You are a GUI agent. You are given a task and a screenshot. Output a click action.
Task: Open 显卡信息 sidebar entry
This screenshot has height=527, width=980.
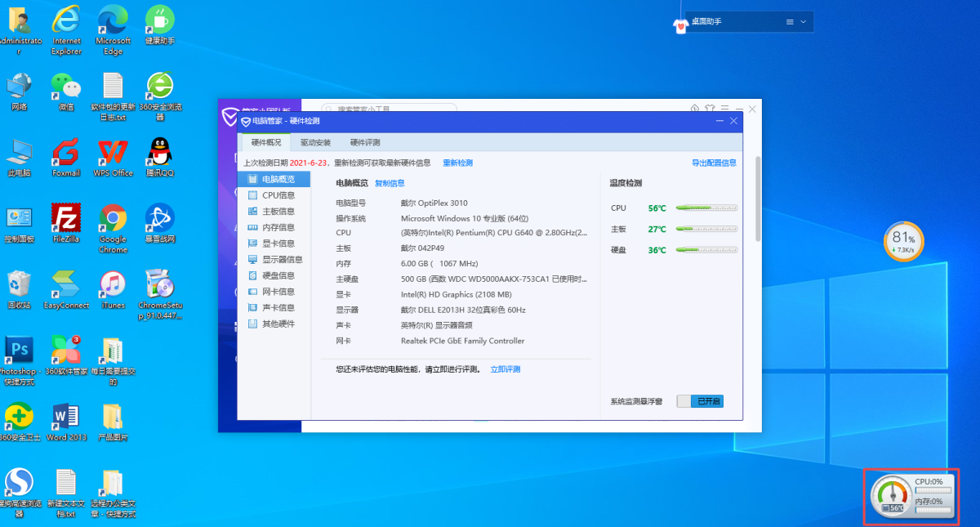[276, 243]
